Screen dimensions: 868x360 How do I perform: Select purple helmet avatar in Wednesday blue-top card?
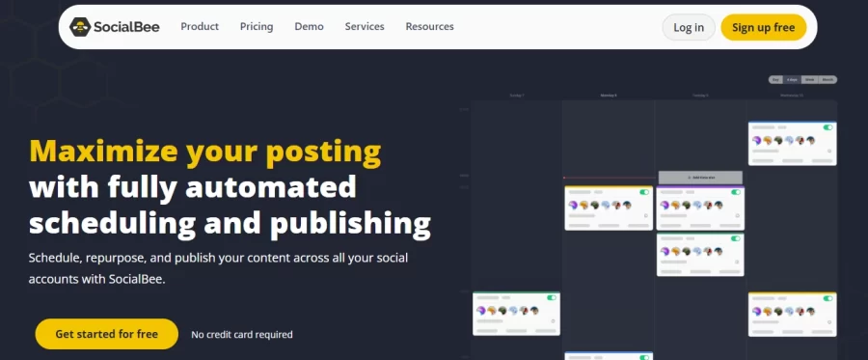pos(757,141)
